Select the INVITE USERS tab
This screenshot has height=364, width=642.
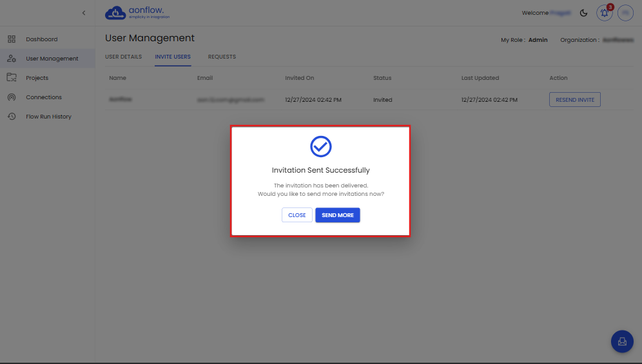173,57
